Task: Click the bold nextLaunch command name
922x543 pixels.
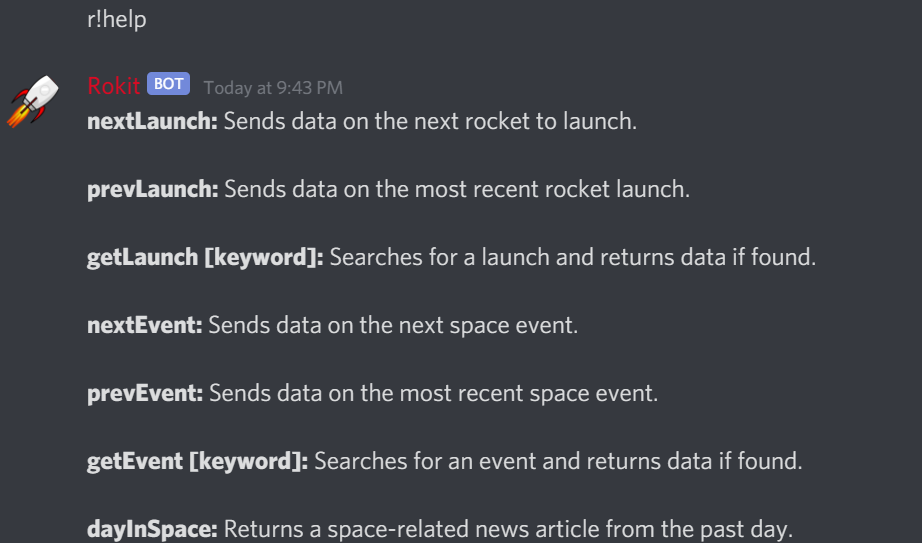Action: click(153, 122)
